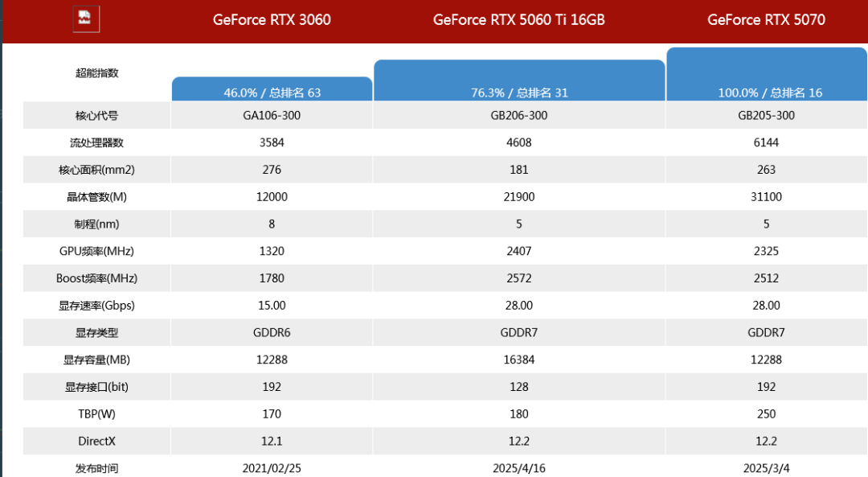868x477 pixels.
Task: Click the 流处理器数 row label
Action: (97, 143)
